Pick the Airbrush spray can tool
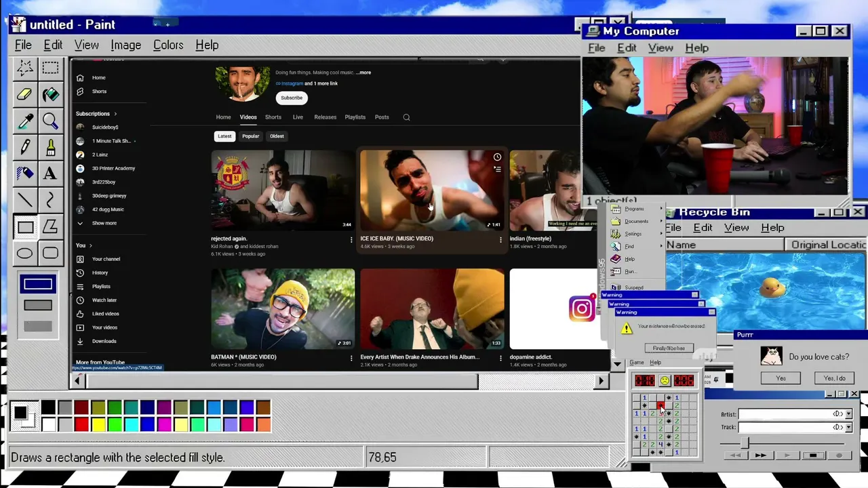868x488 pixels. tap(25, 174)
